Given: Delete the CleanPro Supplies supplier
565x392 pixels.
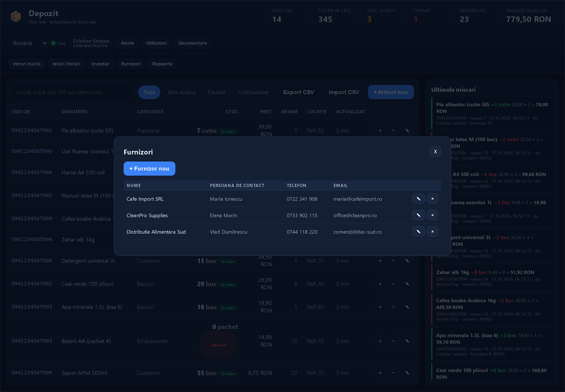Looking at the screenshot, I should tap(432, 215).
